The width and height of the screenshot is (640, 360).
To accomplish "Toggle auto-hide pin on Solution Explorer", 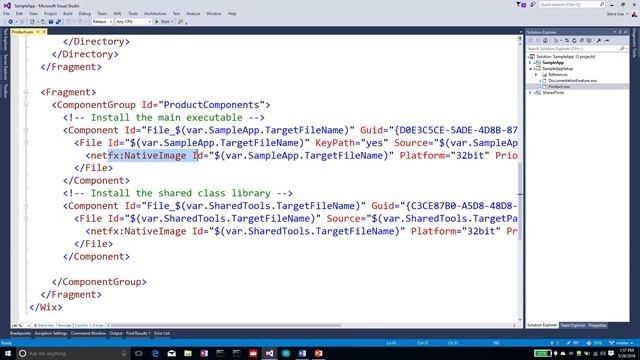I will (x=620, y=32).
